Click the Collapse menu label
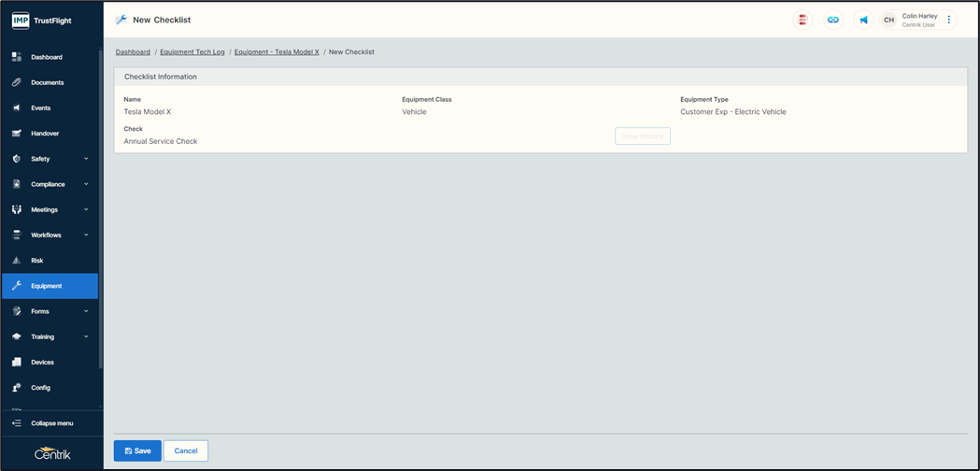 point(52,423)
